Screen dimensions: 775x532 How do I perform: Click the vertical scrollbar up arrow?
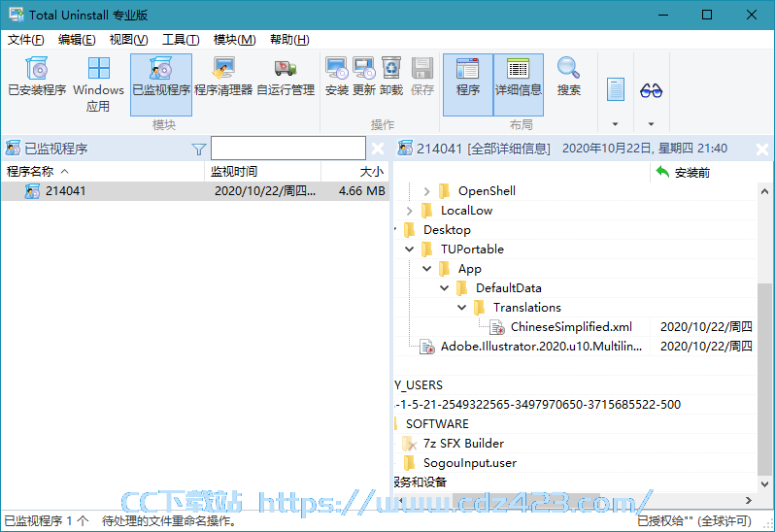(764, 191)
